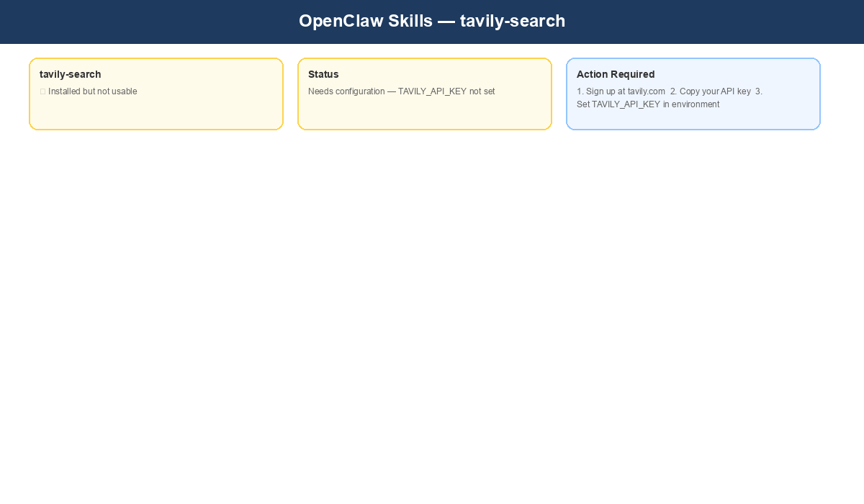
Task: Select the Action Required card heading
Action: 616,74
